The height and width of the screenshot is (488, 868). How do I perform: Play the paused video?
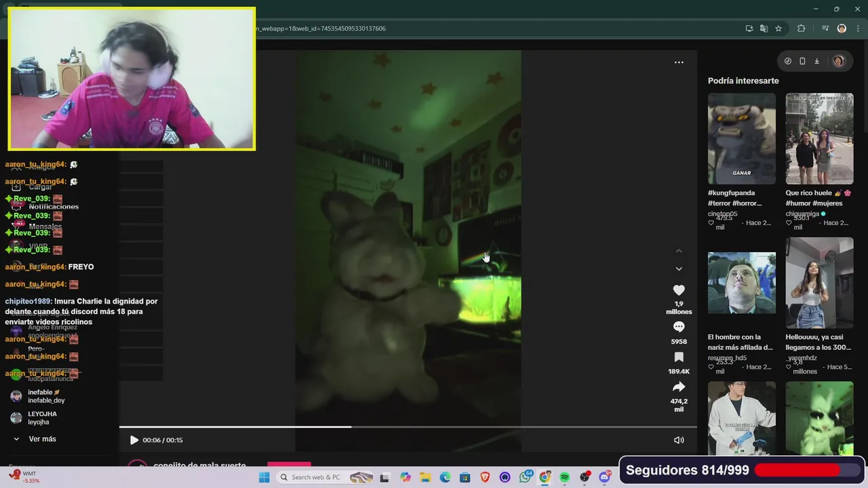click(x=134, y=440)
